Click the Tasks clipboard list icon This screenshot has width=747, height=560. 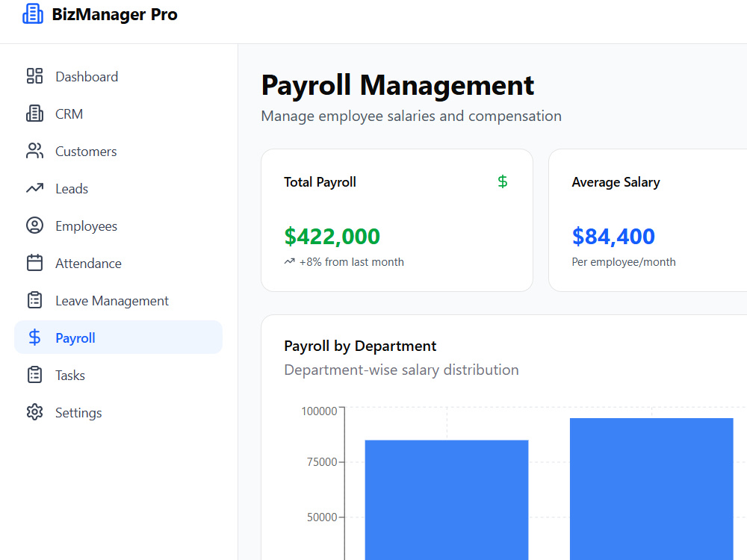35,375
